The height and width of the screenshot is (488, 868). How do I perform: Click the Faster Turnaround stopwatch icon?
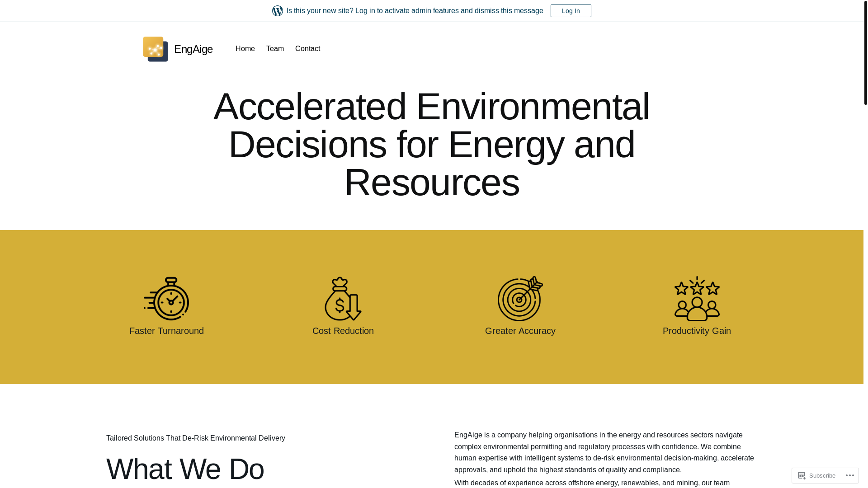pos(166,299)
